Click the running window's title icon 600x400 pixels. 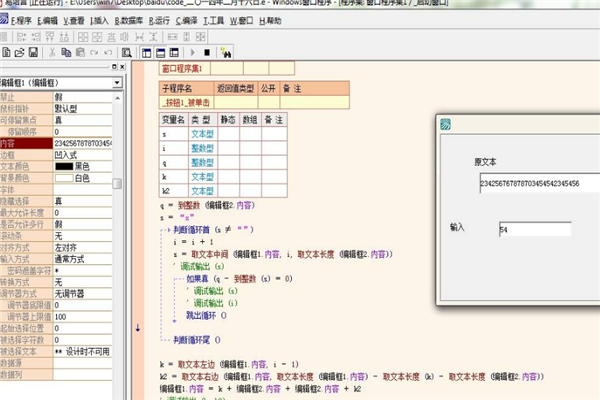point(445,124)
